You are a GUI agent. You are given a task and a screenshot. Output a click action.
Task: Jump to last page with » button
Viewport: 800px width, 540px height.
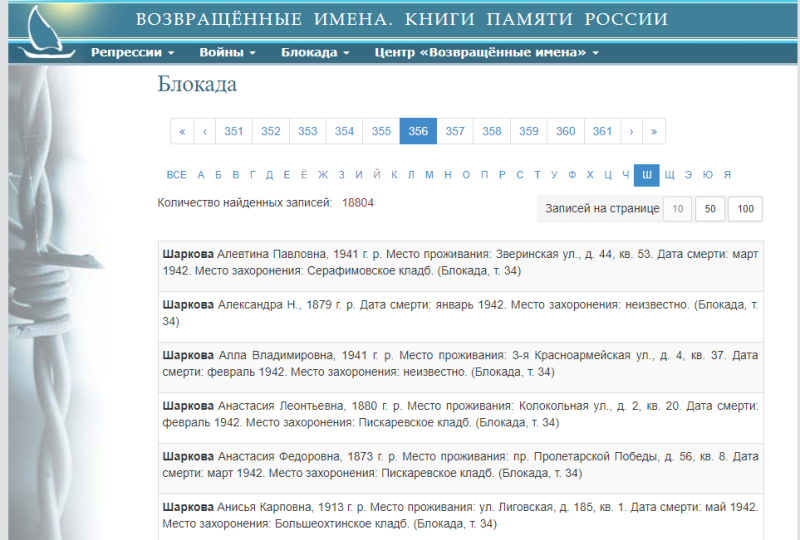click(x=654, y=131)
